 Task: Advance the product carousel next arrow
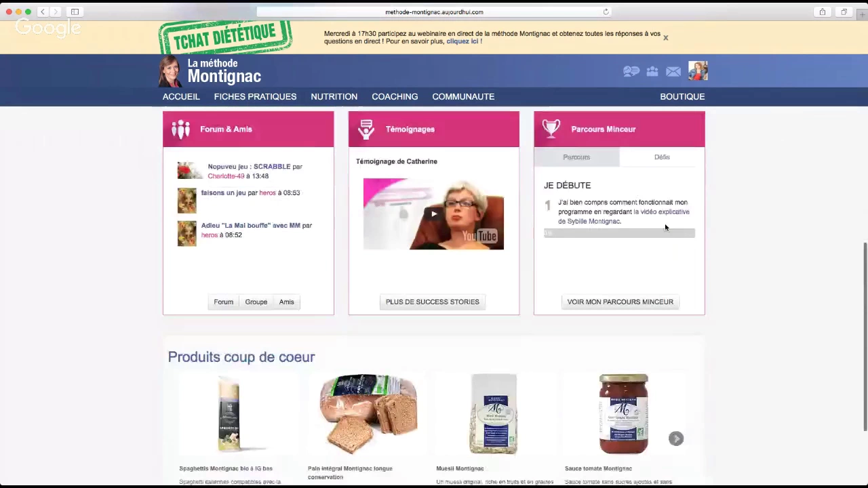pos(676,439)
